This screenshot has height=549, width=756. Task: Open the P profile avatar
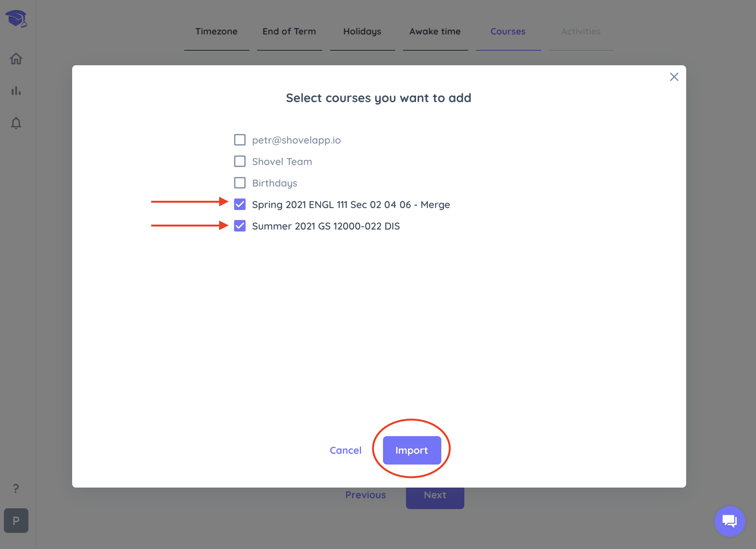point(16,521)
